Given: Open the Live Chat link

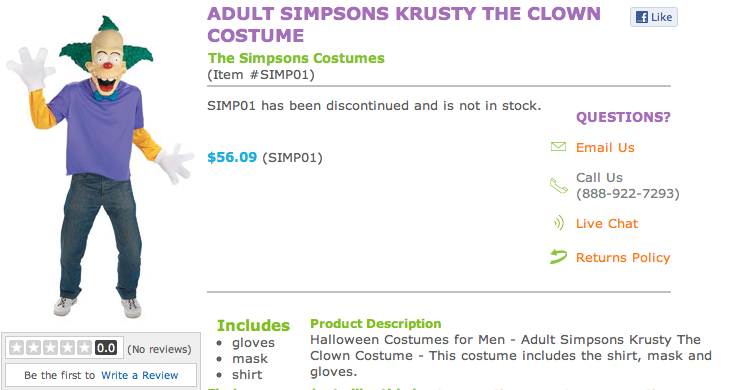Looking at the screenshot, I should click(607, 223).
